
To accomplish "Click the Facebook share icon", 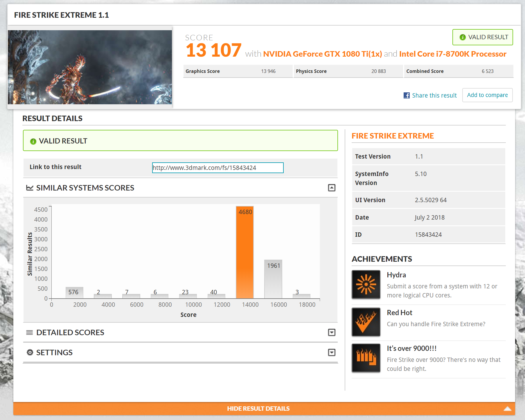I will [407, 95].
